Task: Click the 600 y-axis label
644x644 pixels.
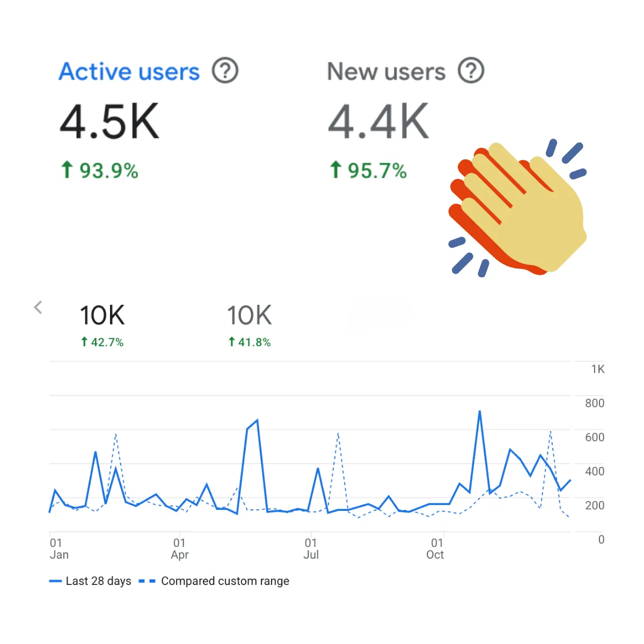Action: [x=595, y=437]
